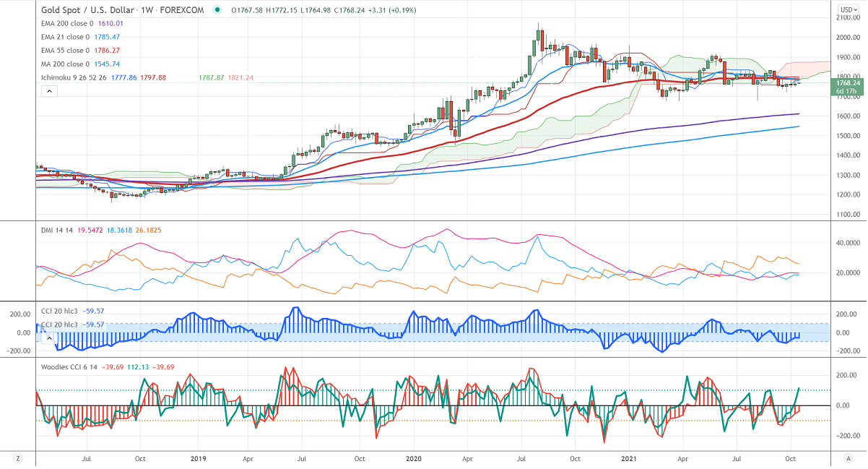
Task: Click the 2000.00 price axis label
Action: coord(847,38)
